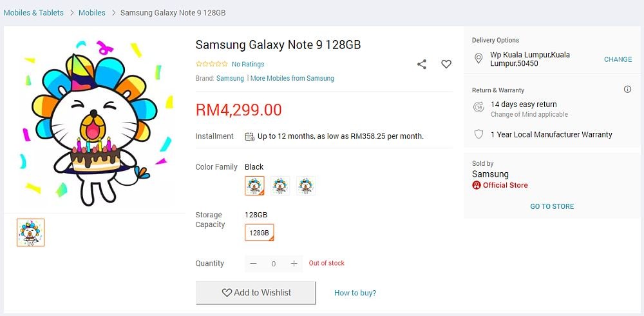Click the installment calendar icon
This screenshot has height=316, width=644.
pos(249,136)
